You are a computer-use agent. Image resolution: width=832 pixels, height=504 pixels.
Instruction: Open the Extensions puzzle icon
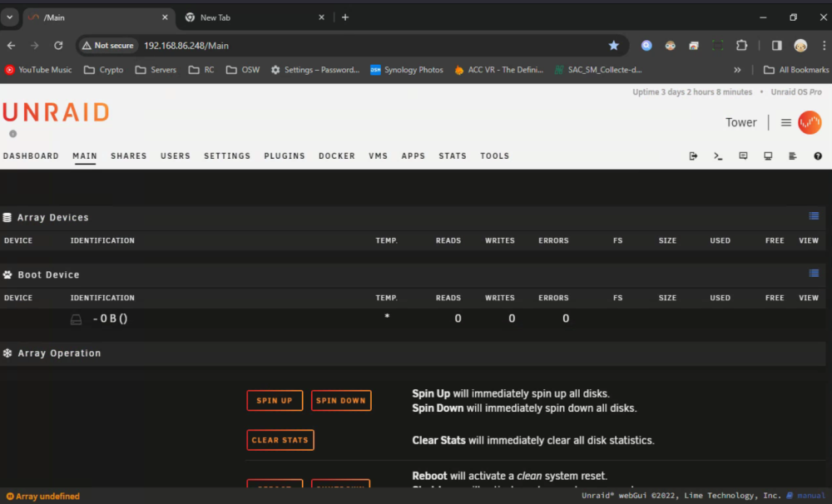(742, 46)
